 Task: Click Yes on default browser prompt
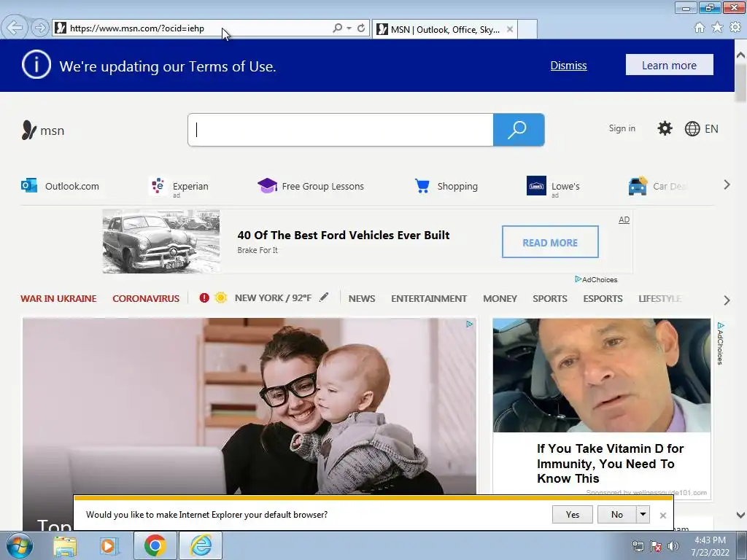(572, 514)
